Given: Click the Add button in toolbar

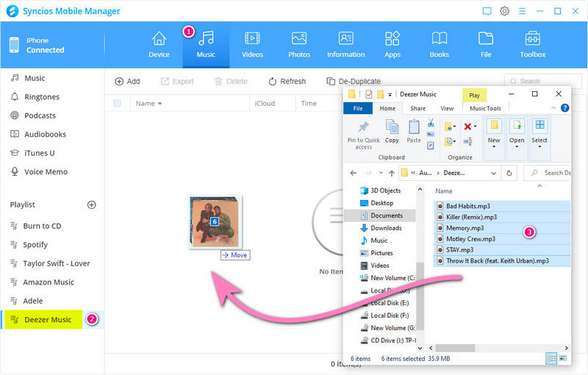Looking at the screenshot, I should [x=127, y=82].
